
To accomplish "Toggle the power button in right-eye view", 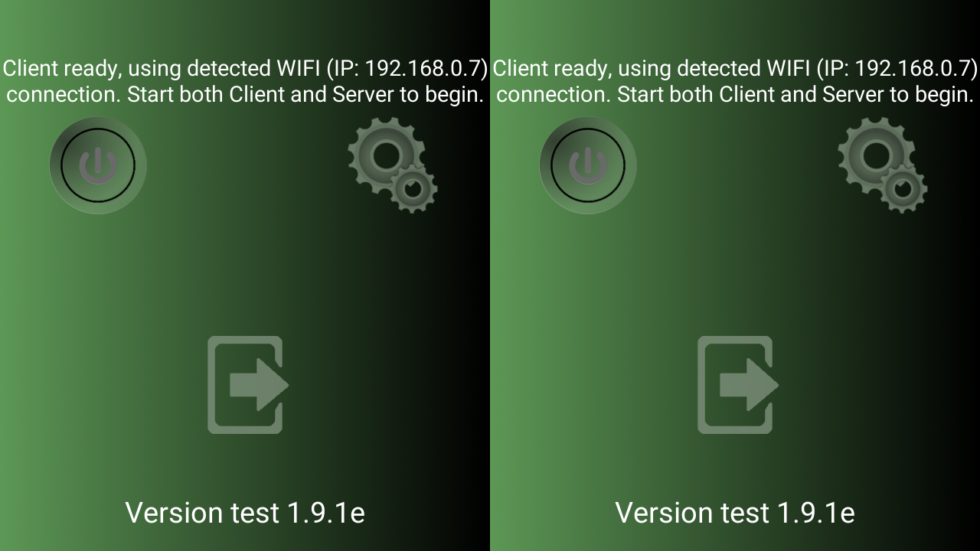I will [588, 165].
